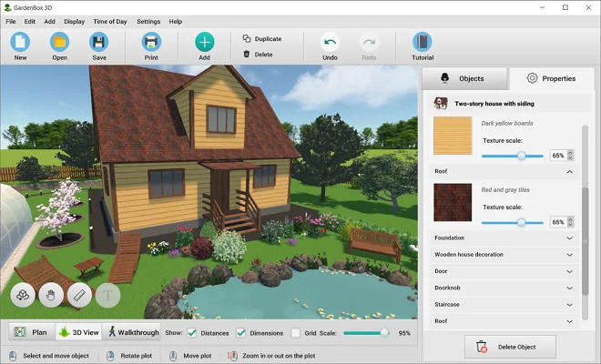Delete selection via the toolbar trash icon

point(247,54)
